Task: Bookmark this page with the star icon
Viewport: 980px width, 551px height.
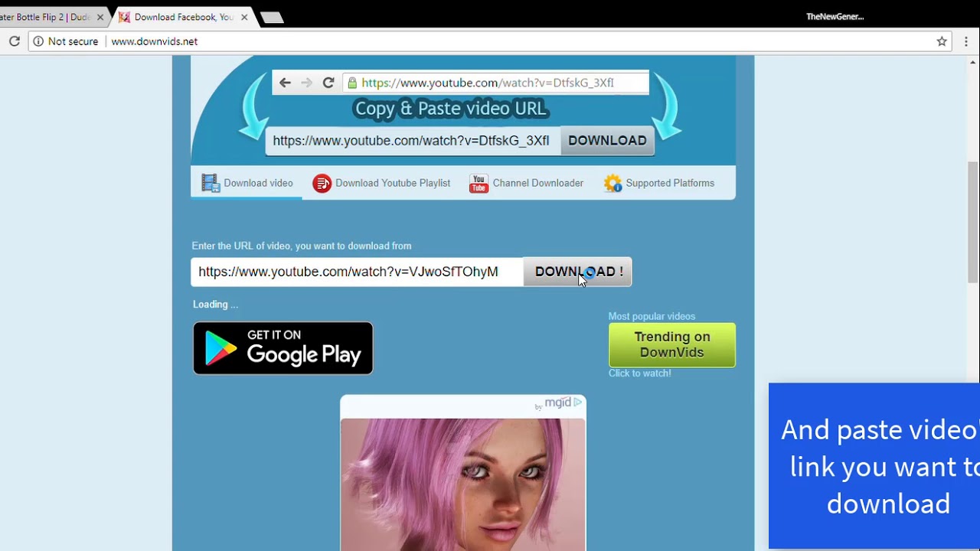Action: click(942, 41)
